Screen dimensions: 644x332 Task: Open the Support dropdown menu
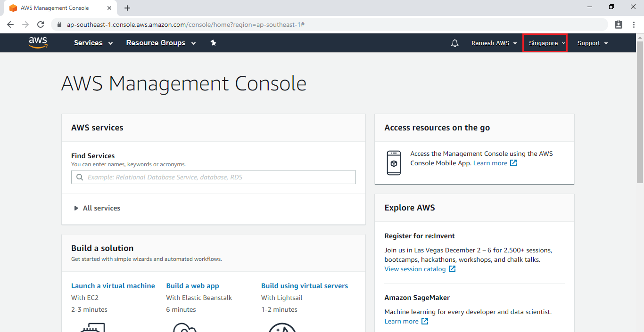(x=593, y=43)
